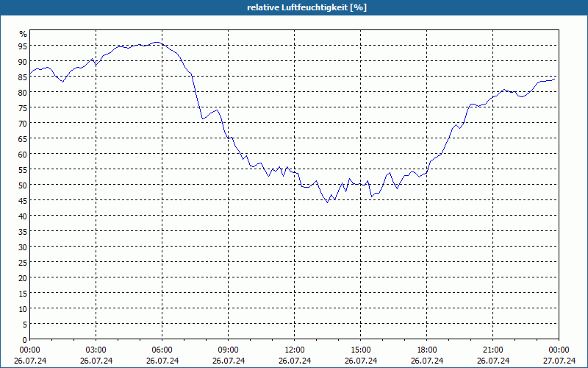Click the humidity curve minimum near 13:30
Image resolution: width=588 pixels, height=368 pixels.
(x=327, y=202)
